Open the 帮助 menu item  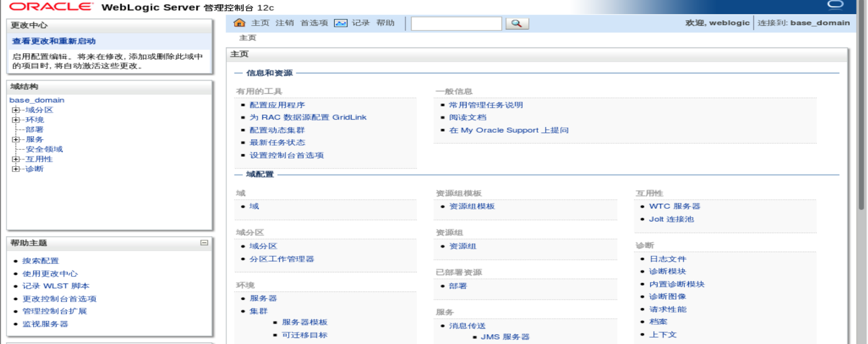click(x=385, y=23)
